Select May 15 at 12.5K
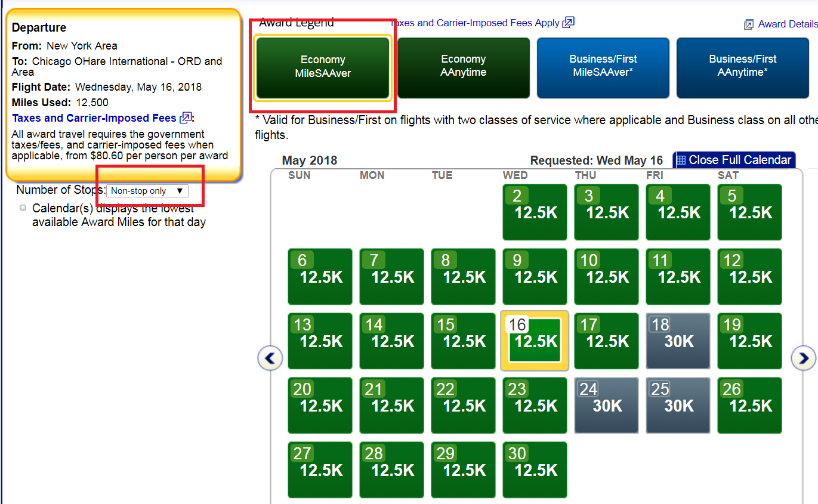The height and width of the screenshot is (504, 818). [464, 341]
